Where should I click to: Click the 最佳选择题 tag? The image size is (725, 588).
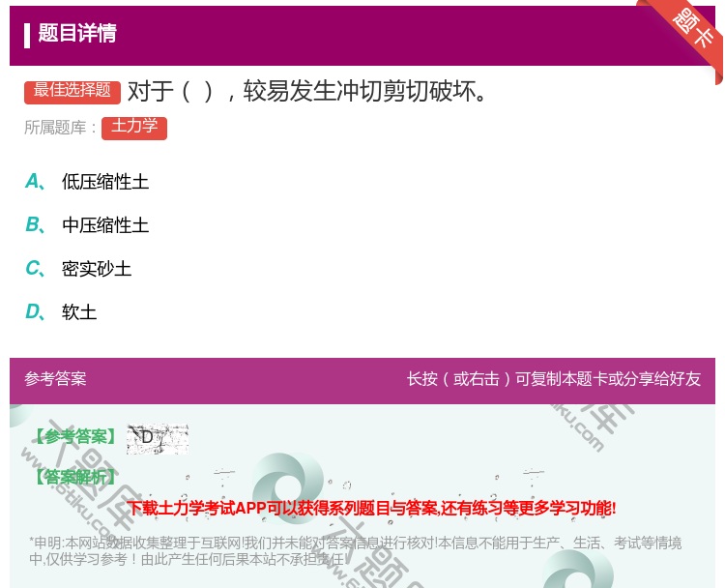(72, 92)
